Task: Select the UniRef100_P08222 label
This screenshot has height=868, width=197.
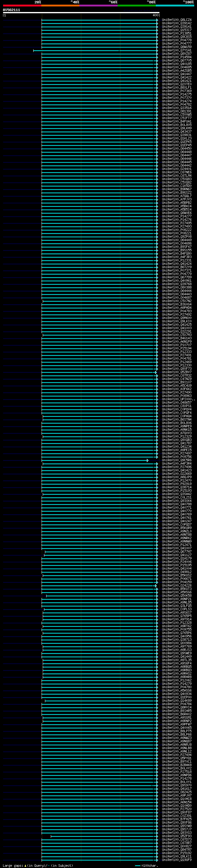Action: click(176, 230)
